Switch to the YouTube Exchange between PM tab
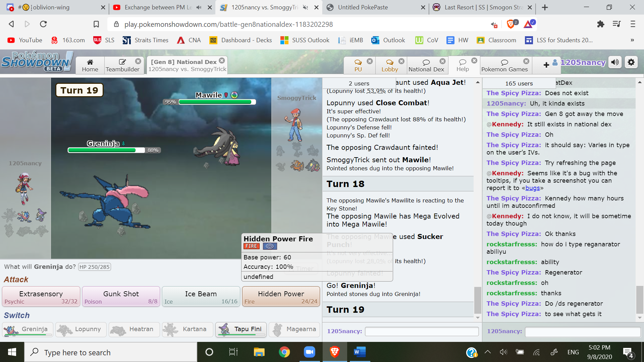Image resolution: width=644 pixels, height=362 pixels. coord(163,7)
